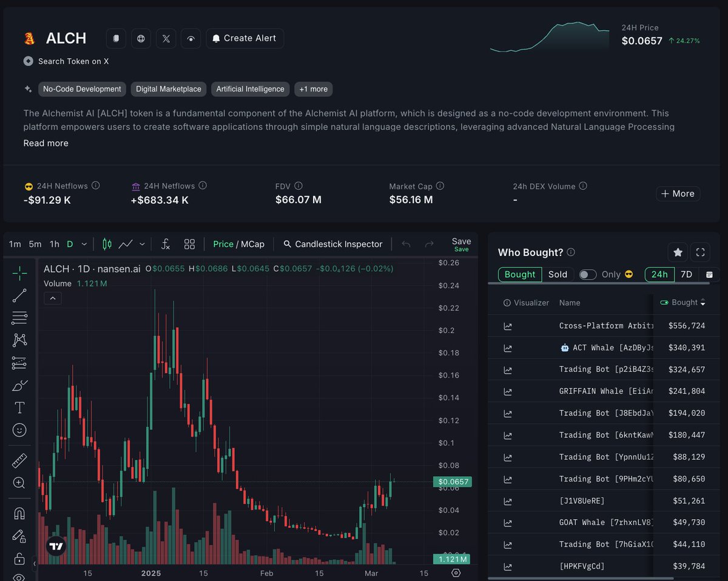Open chart settings gear on time axis

click(x=456, y=573)
